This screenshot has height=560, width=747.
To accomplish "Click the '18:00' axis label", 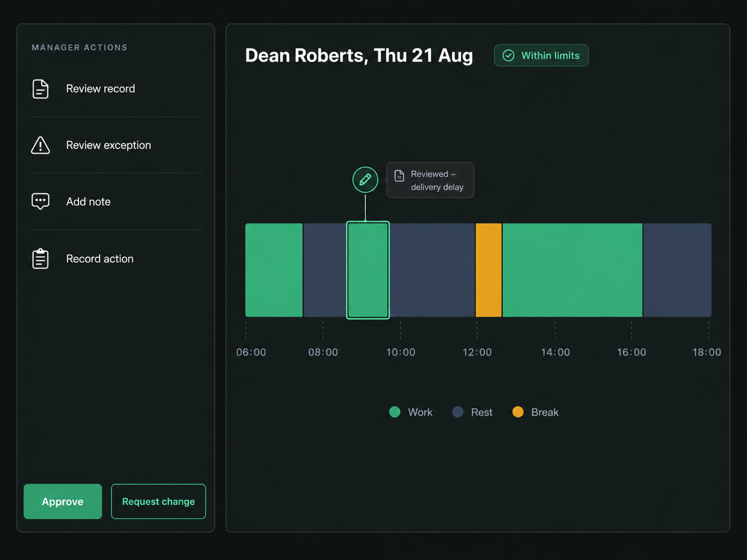I will [707, 352].
